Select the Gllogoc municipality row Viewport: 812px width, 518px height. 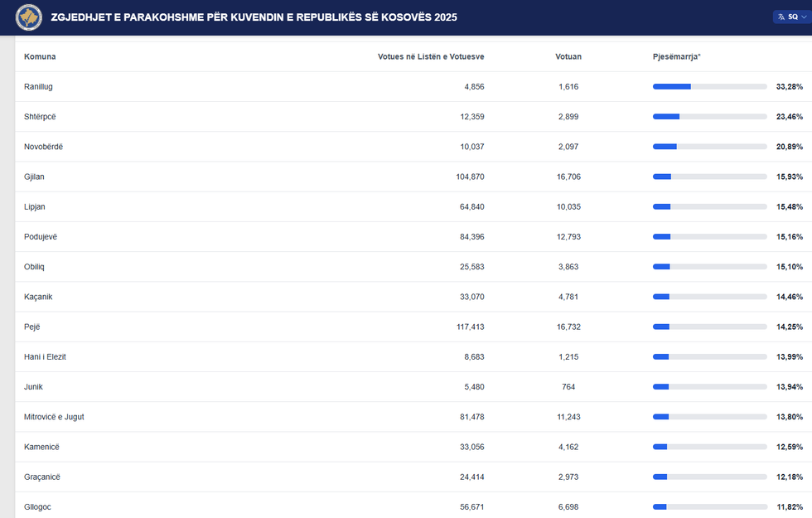tap(37, 506)
